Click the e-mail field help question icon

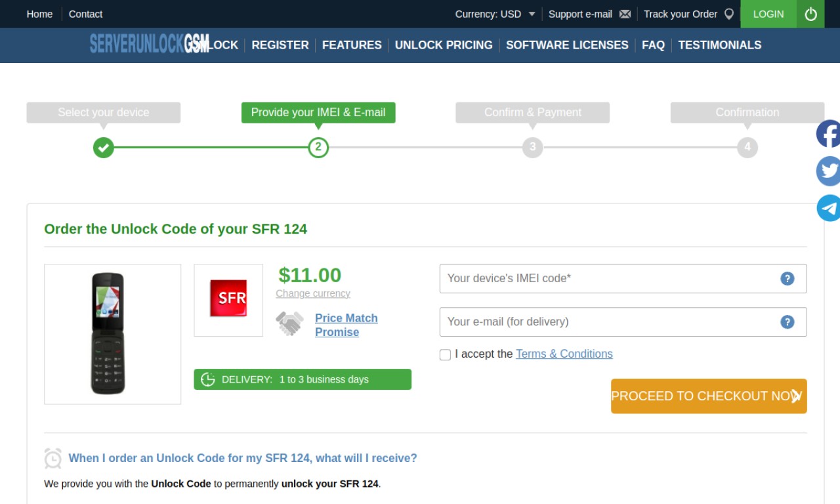point(787,322)
